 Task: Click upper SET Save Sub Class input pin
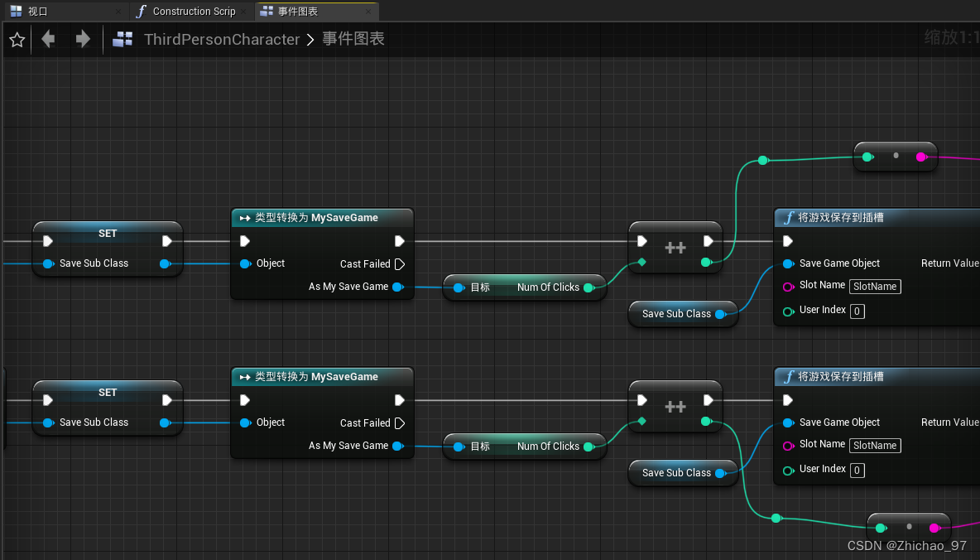[x=48, y=263]
